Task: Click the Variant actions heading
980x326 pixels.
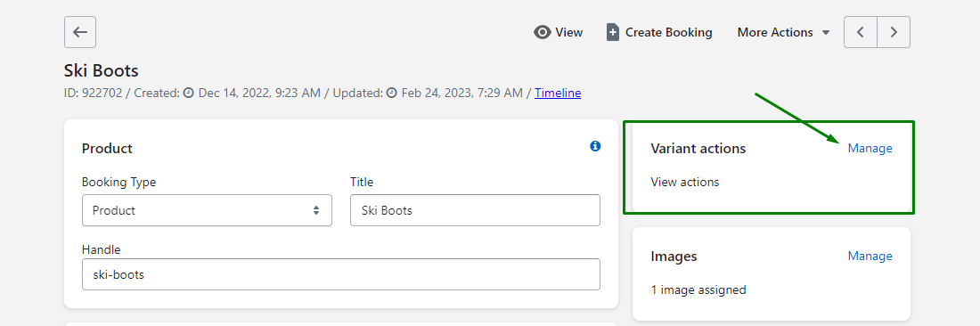Action: pyautogui.click(x=698, y=149)
